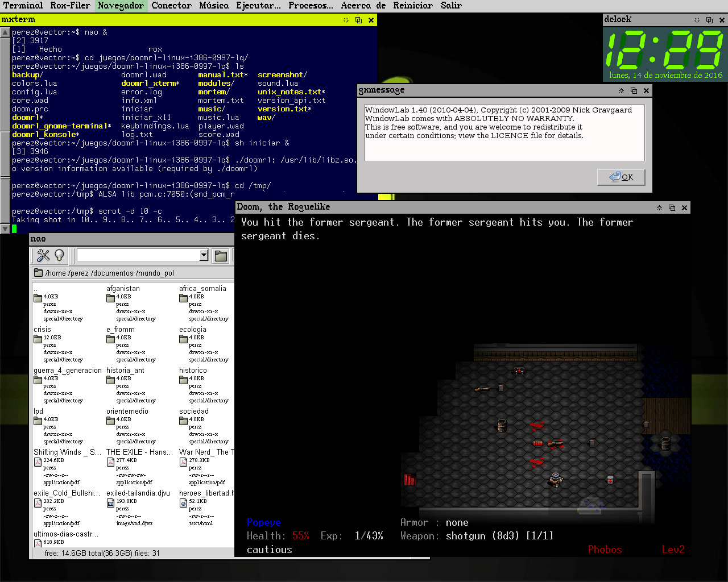Click OK in the gxmessage dialog
This screenshot has width=728, height=582.
click(621, 177)
